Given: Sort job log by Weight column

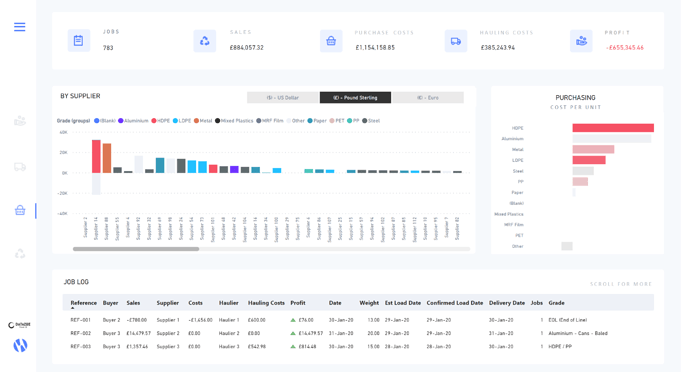Looking at the screenshot, I should 369,303.
